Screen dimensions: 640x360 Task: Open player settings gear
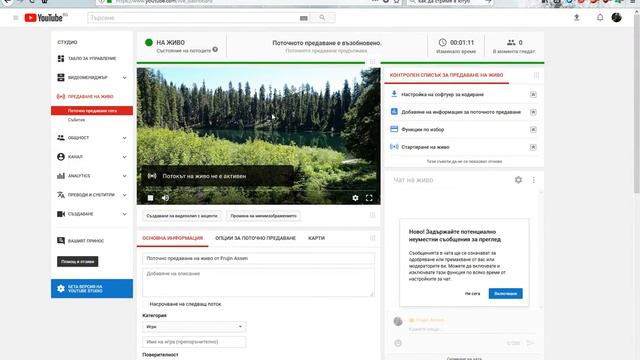click(x=355, y=198)
